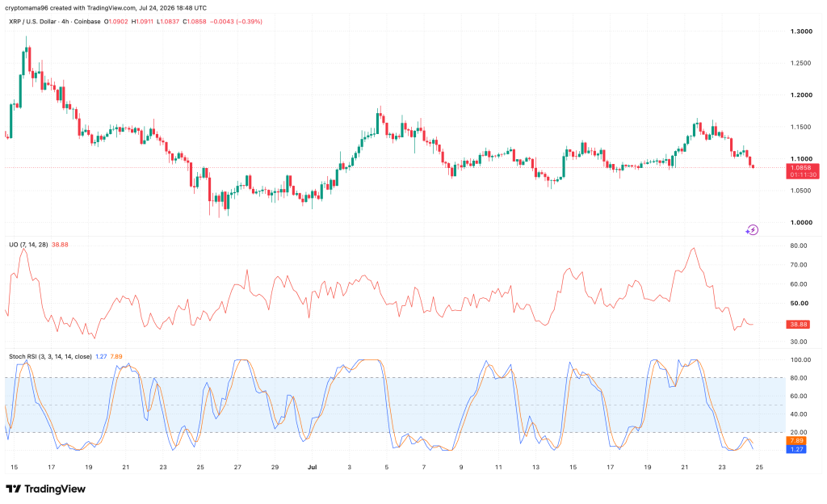The height and width of the screenshot is (504, 827).
Task: Click the 20.00 Stoch RSI axis label
Action: click(x=799, y=432)
